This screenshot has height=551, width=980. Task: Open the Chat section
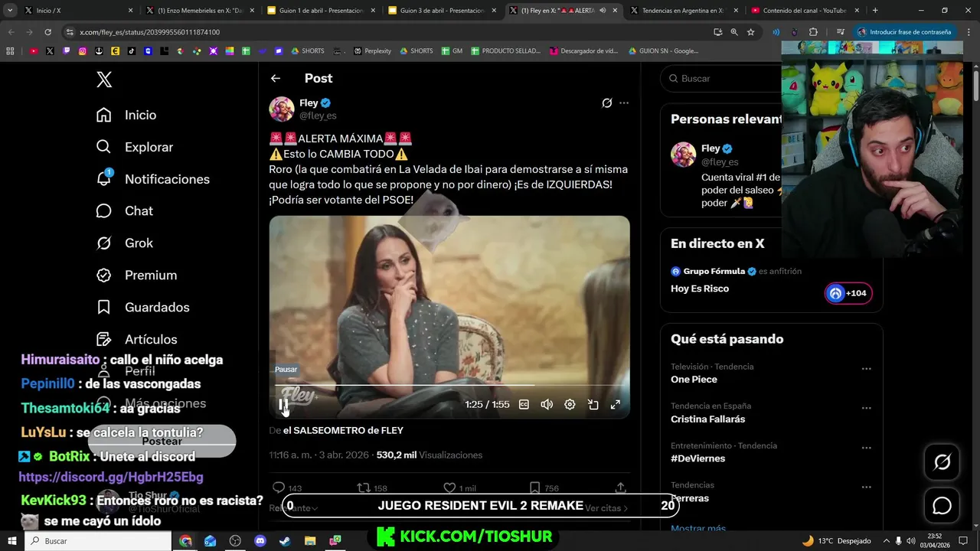[124, 210]
